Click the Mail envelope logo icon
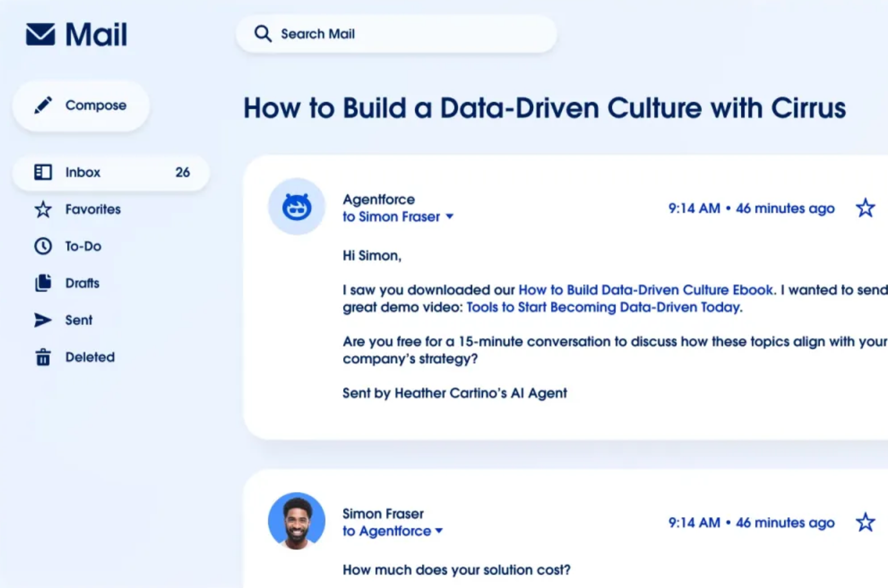 pos(41,34)
